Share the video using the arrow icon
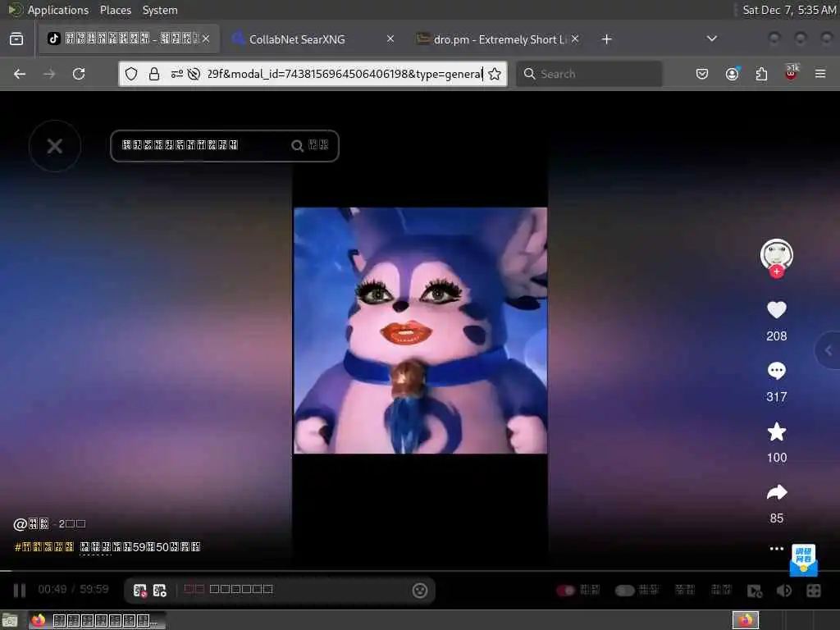This screenshot has height=630, width=840. point(776,492)
